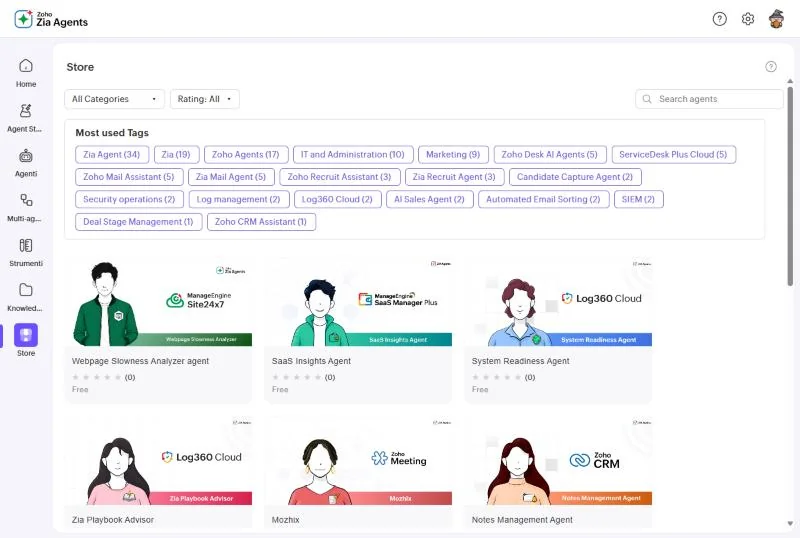
Task: Choose Log management (2) tag
Action: 239,200
